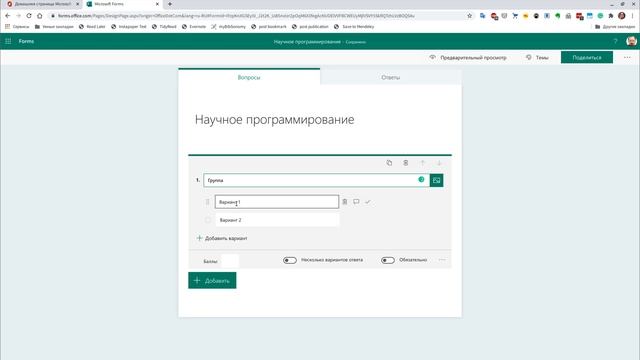Toggle multiple answers switch
640x360 pixels.
point(290,260)
